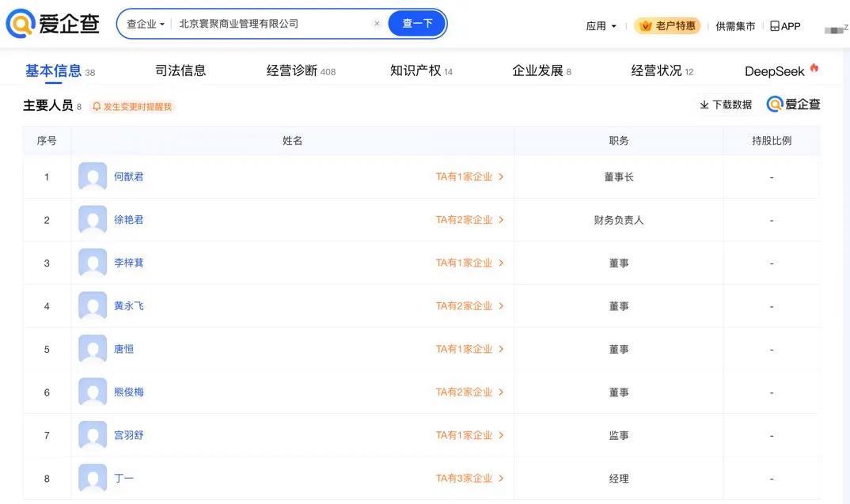Switch to the 知识产权 tab

pos(416,70)
